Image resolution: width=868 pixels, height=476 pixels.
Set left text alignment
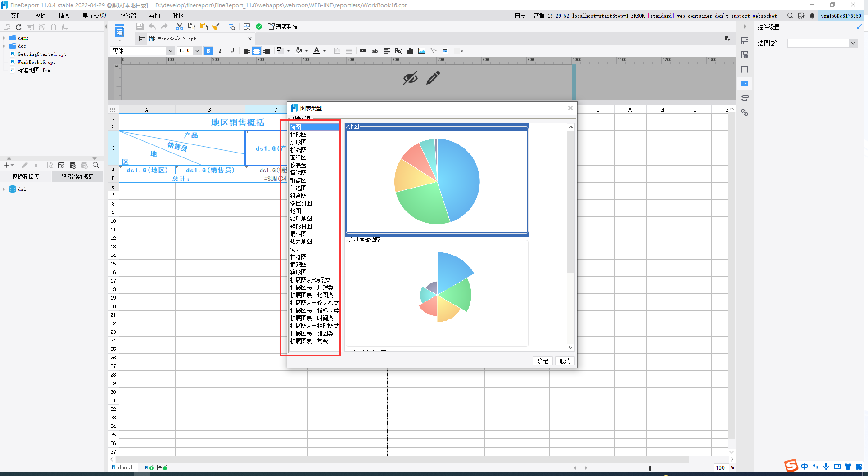[x=247, y=51]
